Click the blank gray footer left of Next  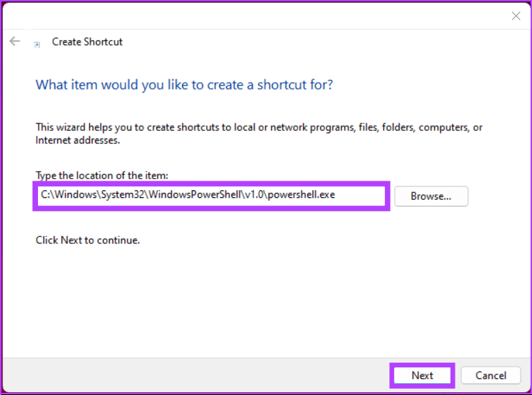tap(197, 375)
